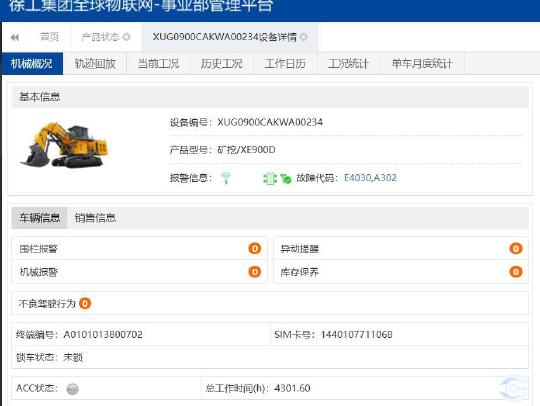This screenshot has height=406, width=540.
Task: Click the excavator product thumbnail
Action: 64,145
